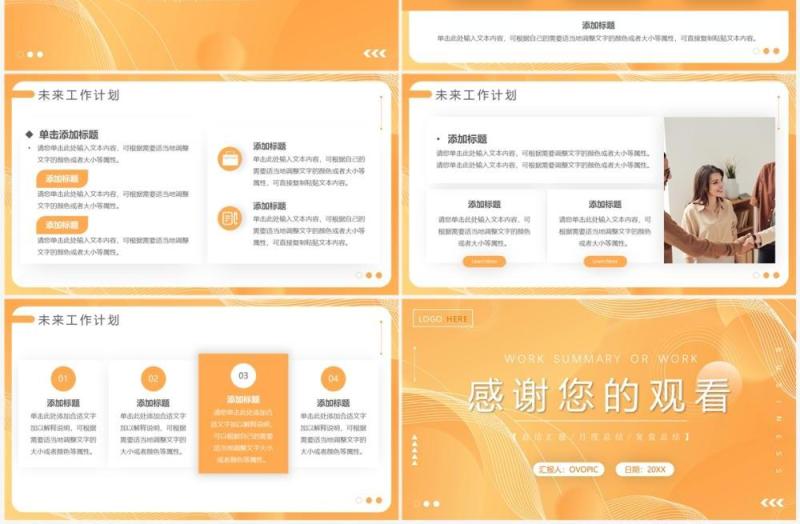Click the 未来工作计划 title on the calendar icon slide

[79, 95]
